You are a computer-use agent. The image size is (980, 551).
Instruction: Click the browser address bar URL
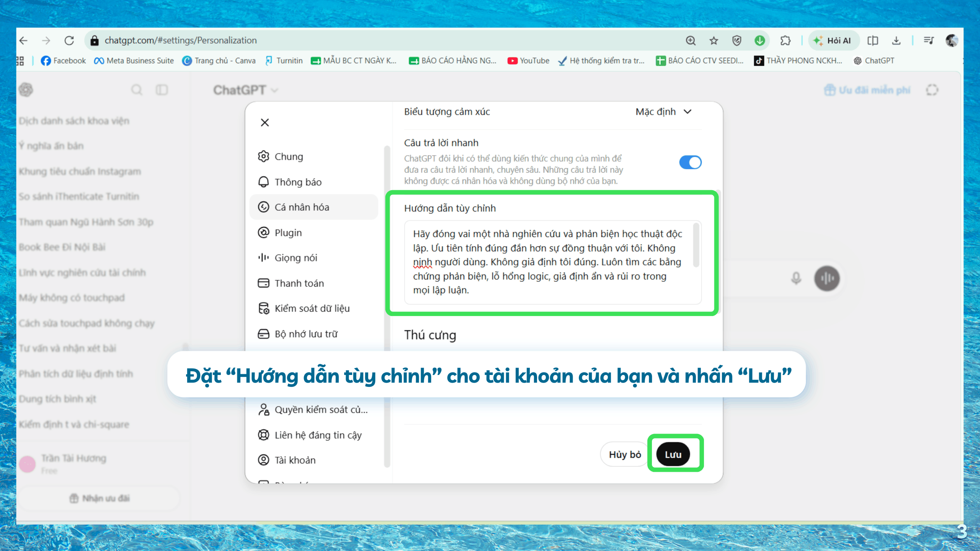(x=181, y=41)
